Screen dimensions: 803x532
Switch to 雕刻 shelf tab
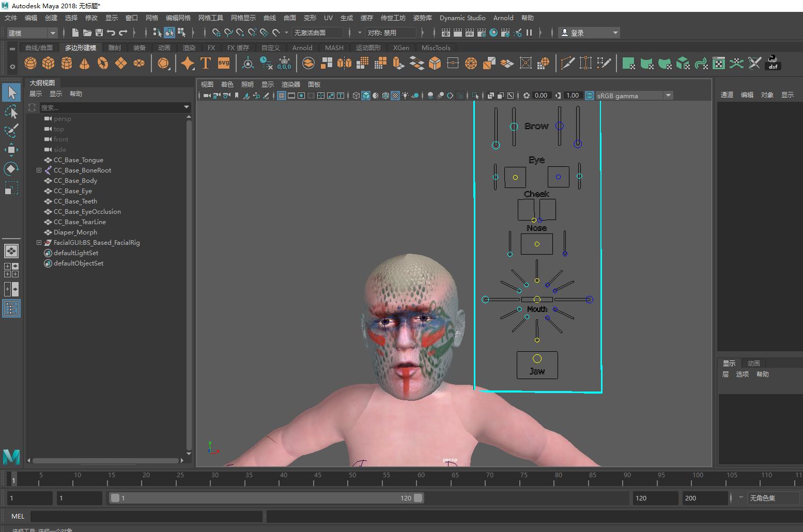point(115,48)
